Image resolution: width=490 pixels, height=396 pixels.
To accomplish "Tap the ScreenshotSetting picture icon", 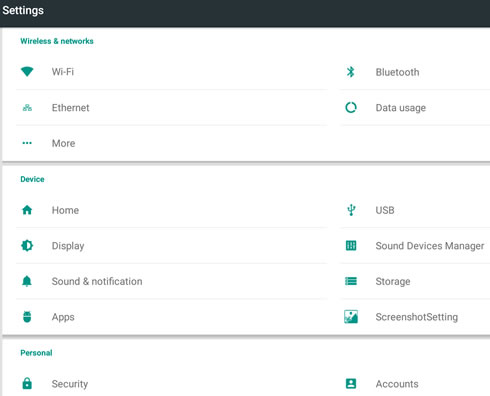I will pyautogui.click(x=351, y=317).
